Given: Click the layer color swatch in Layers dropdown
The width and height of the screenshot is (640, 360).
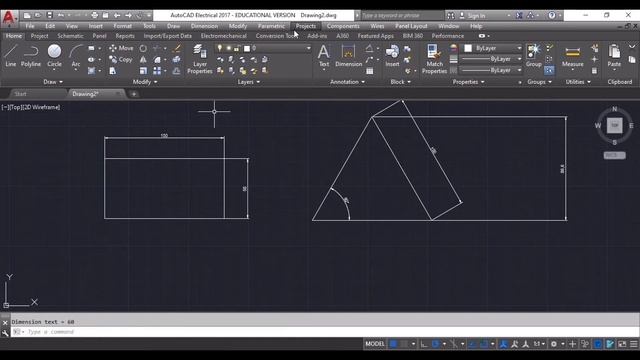Looking at the screenshot, I should (247, 49).
